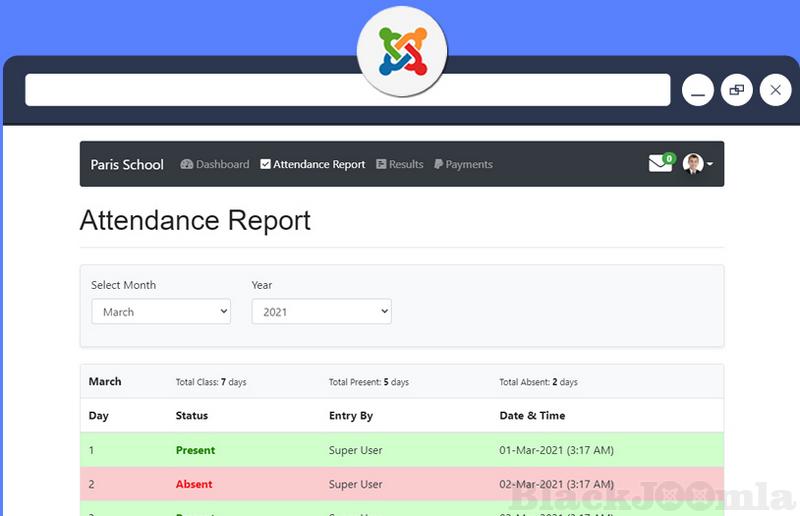Open the Results menu item
The image size is (800, 516).
click(406, 164)
